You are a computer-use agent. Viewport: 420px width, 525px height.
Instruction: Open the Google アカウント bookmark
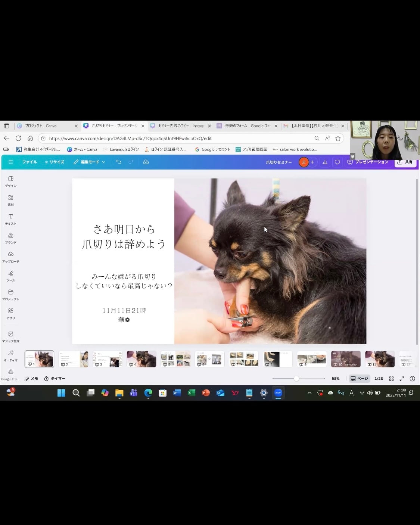pyautogui.click(x=213, y=149)
